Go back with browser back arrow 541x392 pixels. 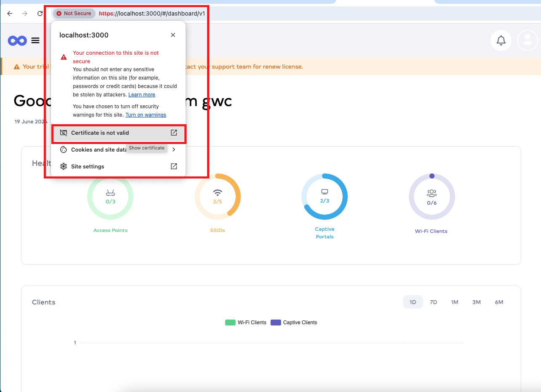pyautogui.click(x=10, y=13)
